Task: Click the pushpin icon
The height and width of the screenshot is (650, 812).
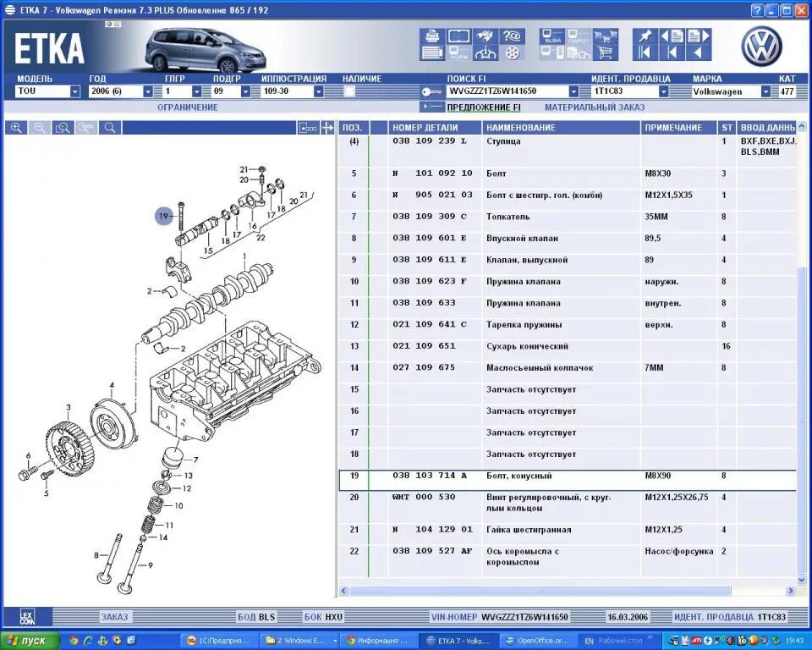Action: coord(645,36)
